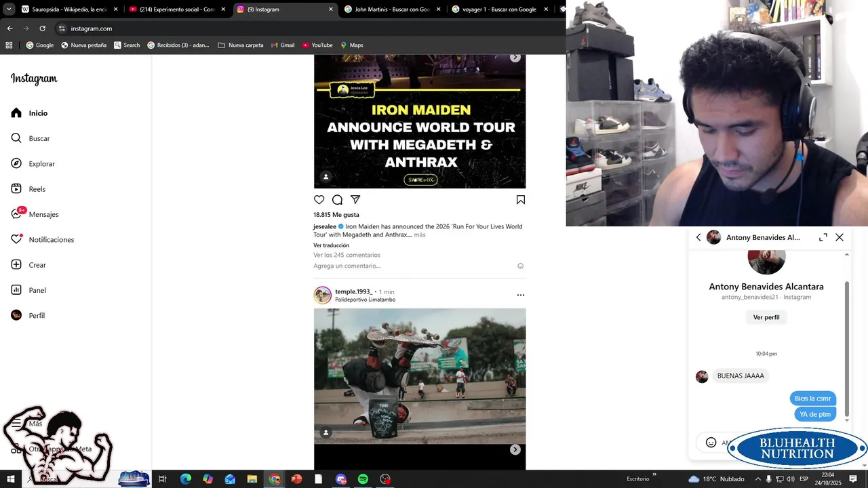Image resolution: width=868 pixels, height=488 pixels.
Task: Open Gmail bookmark
Action: [282, 45]
